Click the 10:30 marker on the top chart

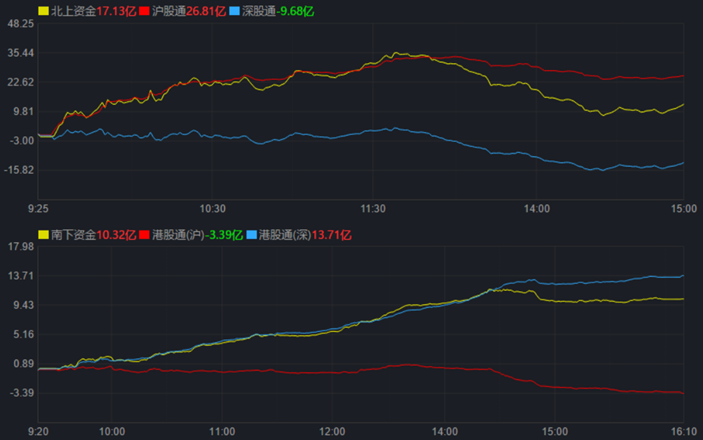click(x=213, y=209)
